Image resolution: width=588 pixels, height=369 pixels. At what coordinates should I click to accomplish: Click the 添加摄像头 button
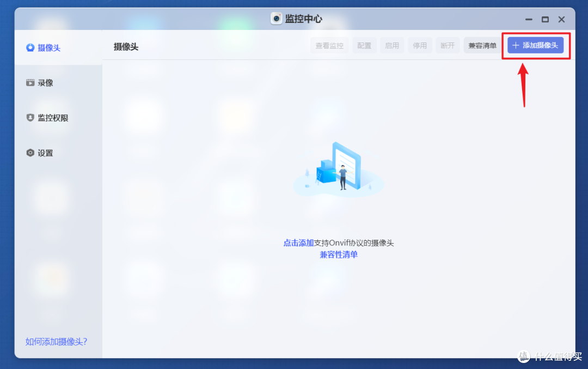coord(536,45)
